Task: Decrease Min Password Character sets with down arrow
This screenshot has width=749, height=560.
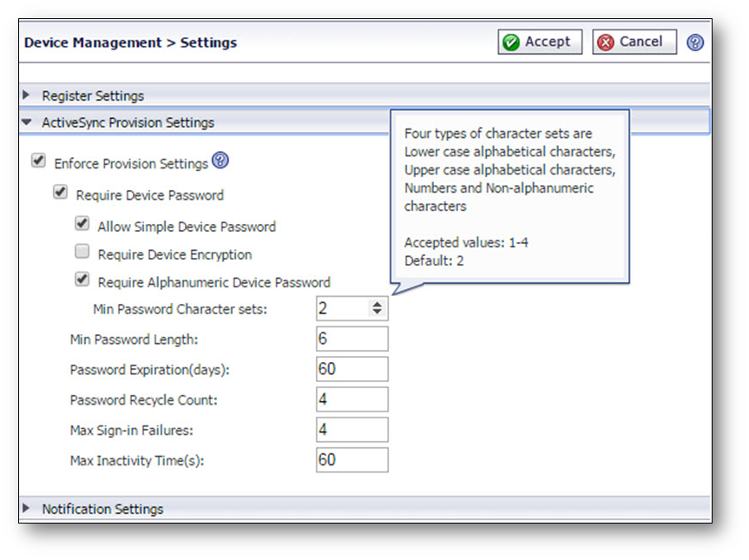Action: (x=377, y=312)
